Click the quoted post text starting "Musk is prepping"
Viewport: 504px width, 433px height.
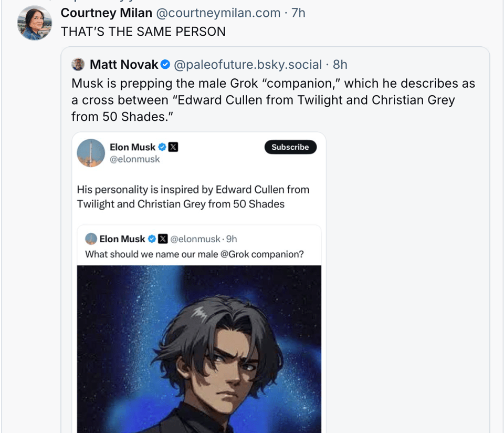tap(273, 100)
